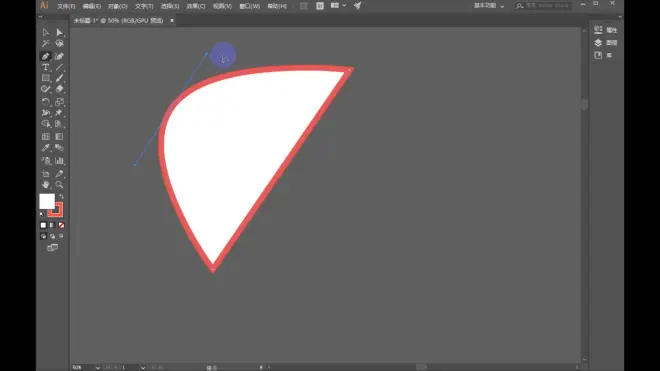Open the 视图(V) menu
660x371 pixels.
pyautogui.click(x=222, y=6)
